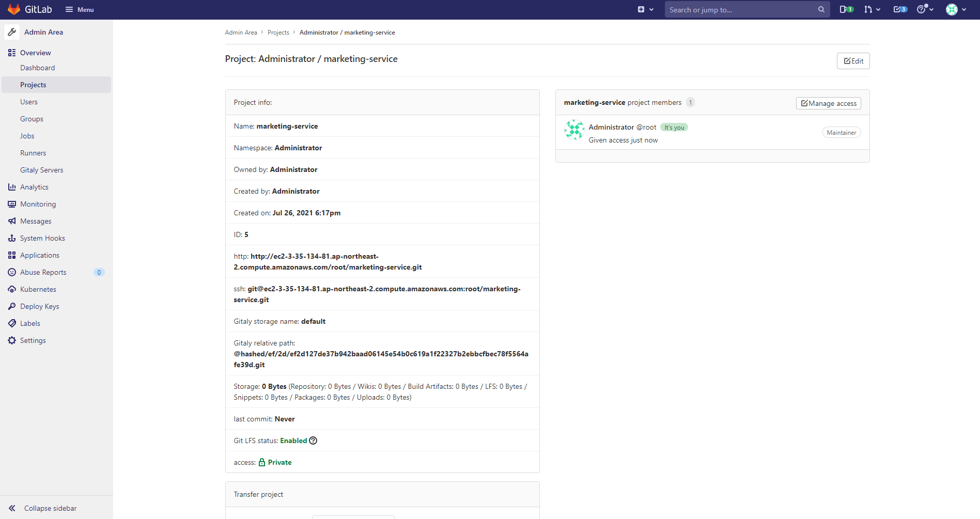Select Projects in the sidebar
This screenshot has height=519, width=980.
(x=56, y=85)
